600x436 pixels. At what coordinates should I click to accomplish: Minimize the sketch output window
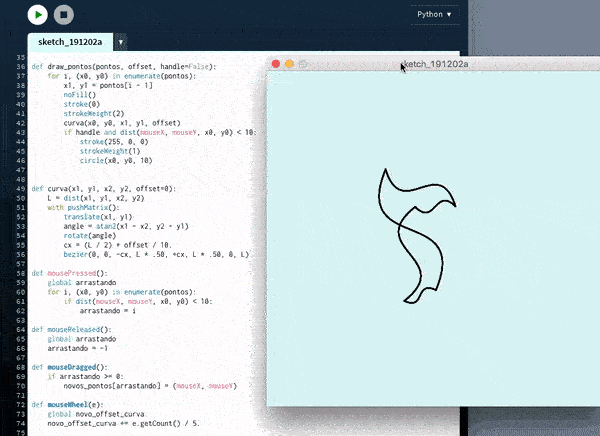coord(290,64)
